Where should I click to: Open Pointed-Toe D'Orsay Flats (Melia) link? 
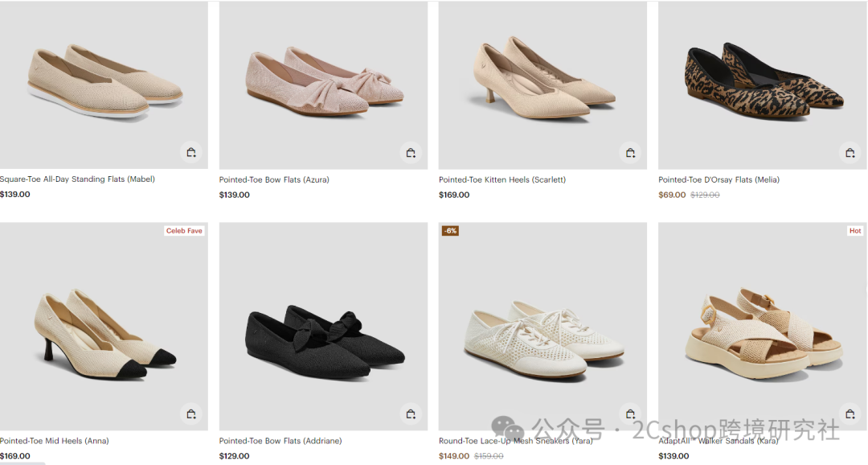[x=719, y=179]
